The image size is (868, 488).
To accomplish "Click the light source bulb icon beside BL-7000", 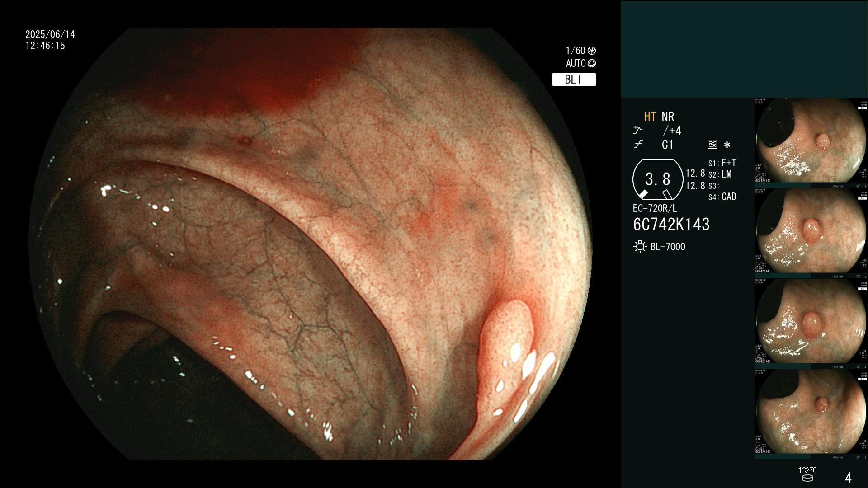I will [x=640, y=247].
